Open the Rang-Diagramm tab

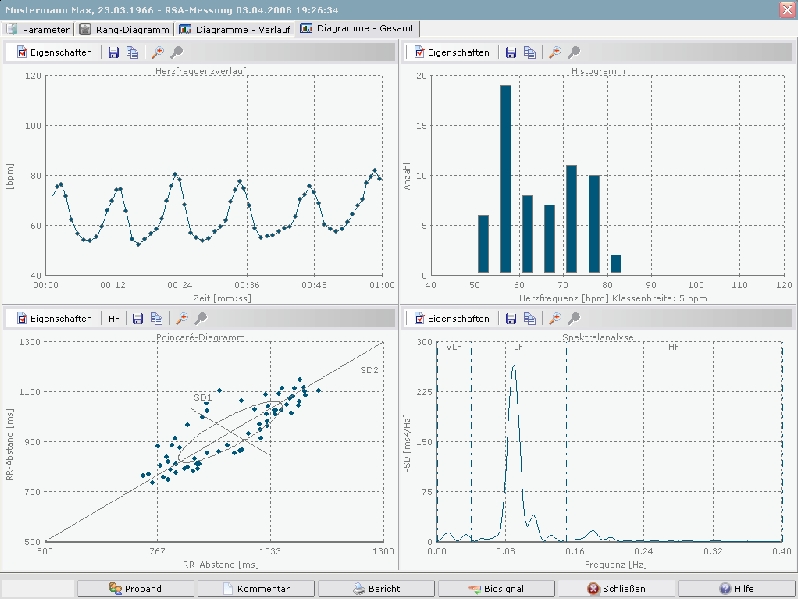tap(124, 29)
